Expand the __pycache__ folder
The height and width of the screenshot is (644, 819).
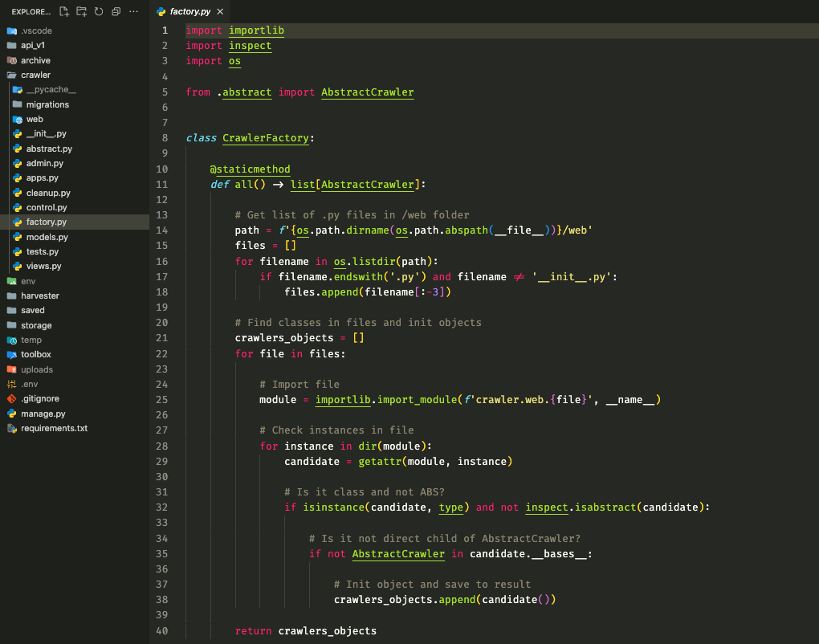coord(75,90)
